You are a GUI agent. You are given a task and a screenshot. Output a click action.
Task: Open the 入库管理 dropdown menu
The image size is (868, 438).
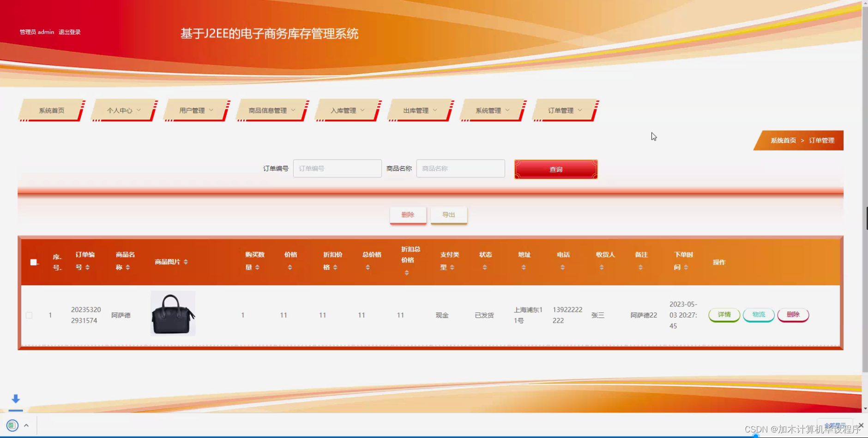(x=347, y=110)
